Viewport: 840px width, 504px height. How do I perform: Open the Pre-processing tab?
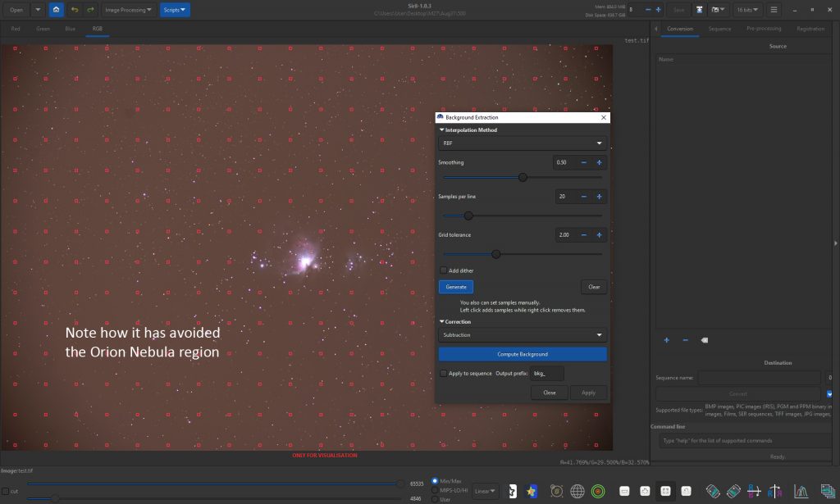(x=764, y=29)
